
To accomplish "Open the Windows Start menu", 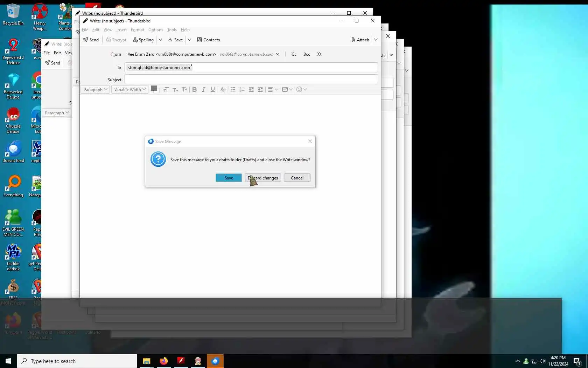I will pyautogui.click(x=8, y=361).
